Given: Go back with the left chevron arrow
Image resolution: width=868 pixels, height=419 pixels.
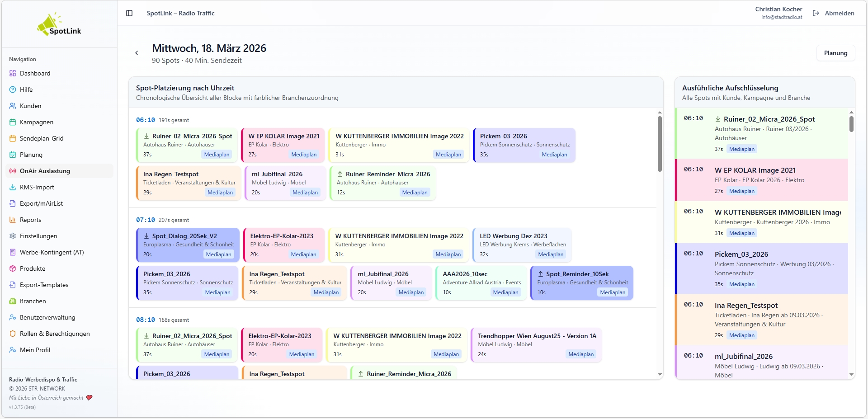Looking at the screenshot, I should pyautogui.click(x=137, y=53).
